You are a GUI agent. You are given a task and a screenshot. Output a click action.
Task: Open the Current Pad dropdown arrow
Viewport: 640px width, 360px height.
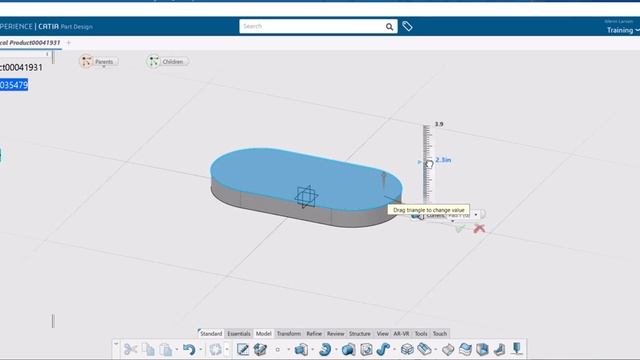pos(476,215)
